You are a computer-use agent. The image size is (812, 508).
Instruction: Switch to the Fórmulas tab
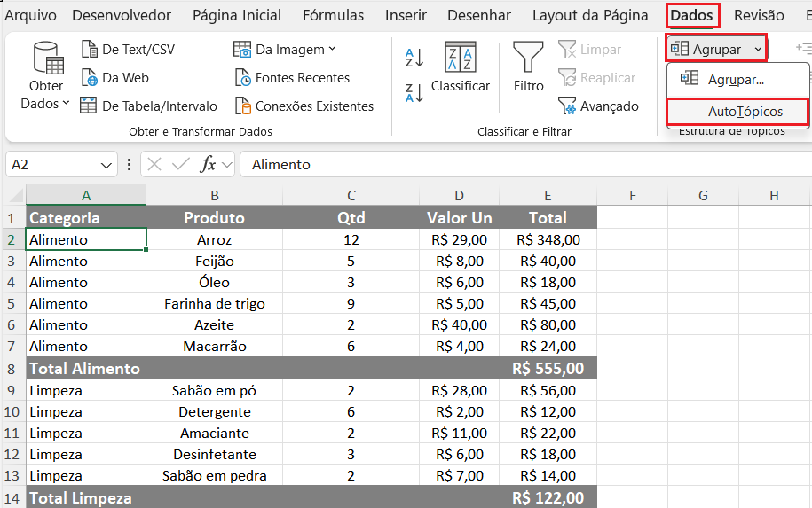(333, 15)
